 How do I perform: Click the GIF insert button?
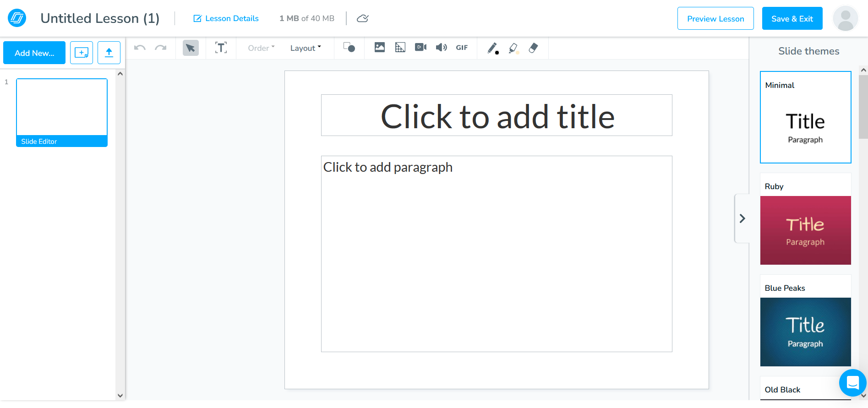462,48
